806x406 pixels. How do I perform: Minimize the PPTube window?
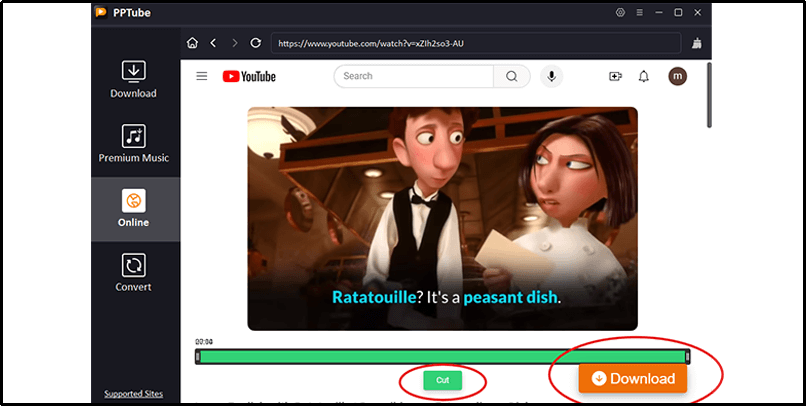pyautogui.click(x=659, y=12)
